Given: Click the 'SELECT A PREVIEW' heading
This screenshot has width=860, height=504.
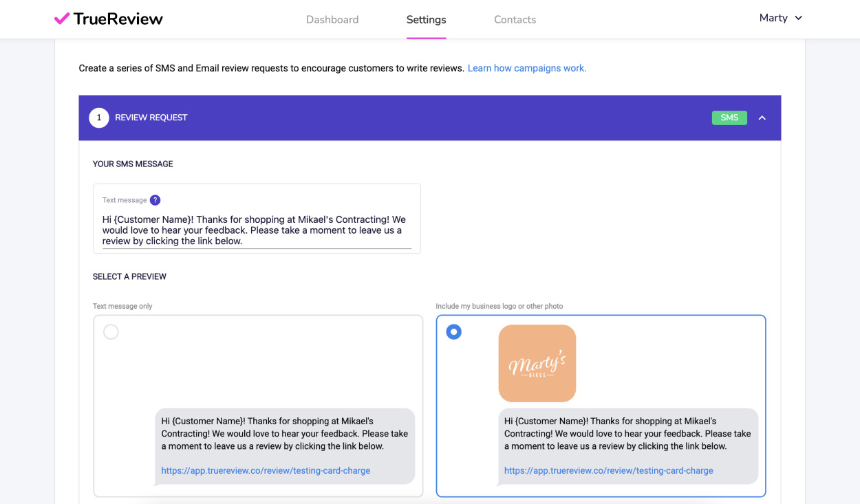Looking at the screenshot, I should coord(129,276).
